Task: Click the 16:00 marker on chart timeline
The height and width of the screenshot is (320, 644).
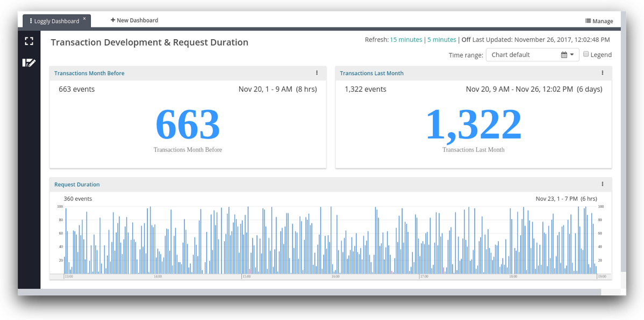Action: tap(335, 277)
